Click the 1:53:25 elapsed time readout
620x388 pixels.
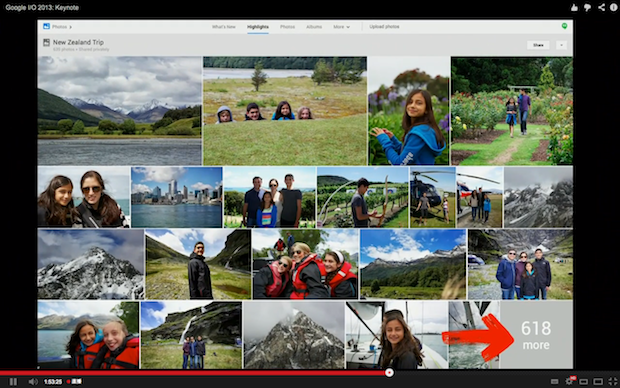click(53, 382)
